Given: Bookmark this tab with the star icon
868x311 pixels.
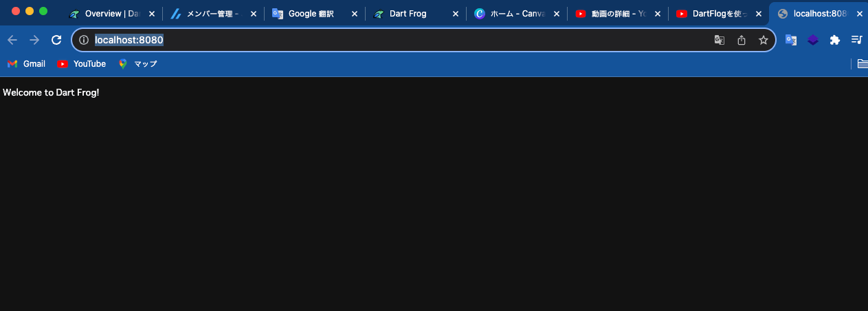Looking at the screenshot, I should tap(764, 40).
